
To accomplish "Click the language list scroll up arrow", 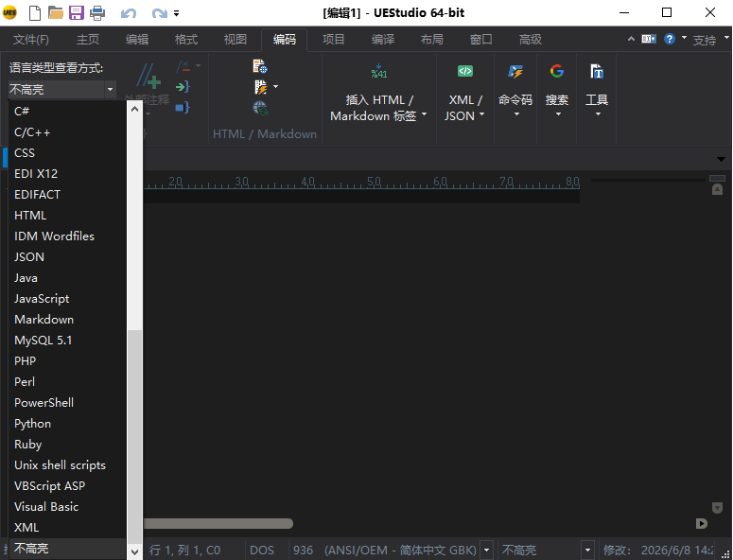I will (134, 109).
